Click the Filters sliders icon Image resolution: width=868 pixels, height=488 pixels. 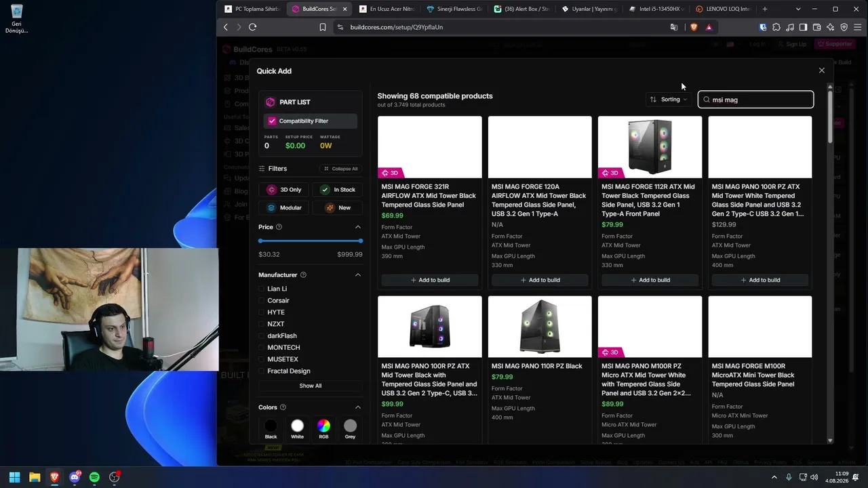pyautogui.click(x=262, y=169)
